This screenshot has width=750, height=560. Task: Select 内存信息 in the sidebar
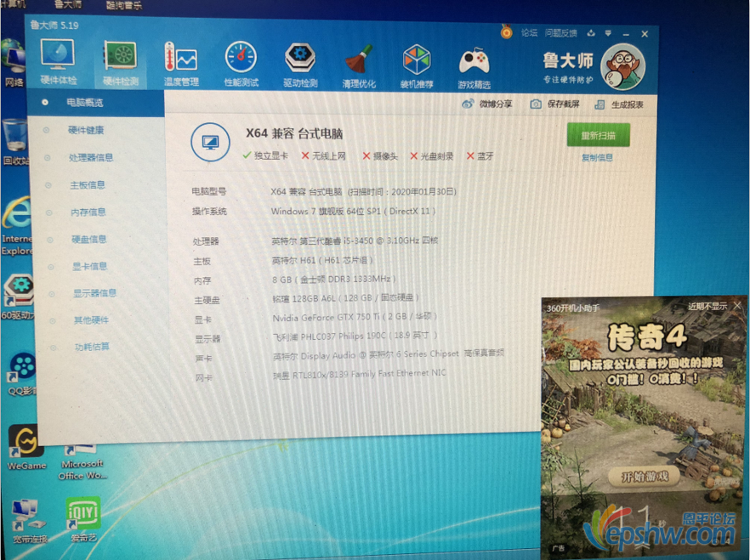88,212
